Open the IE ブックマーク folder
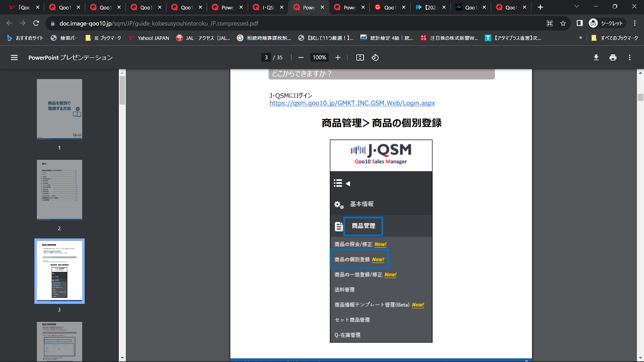This screenshot has height=362, width=644. click(103, 38)
